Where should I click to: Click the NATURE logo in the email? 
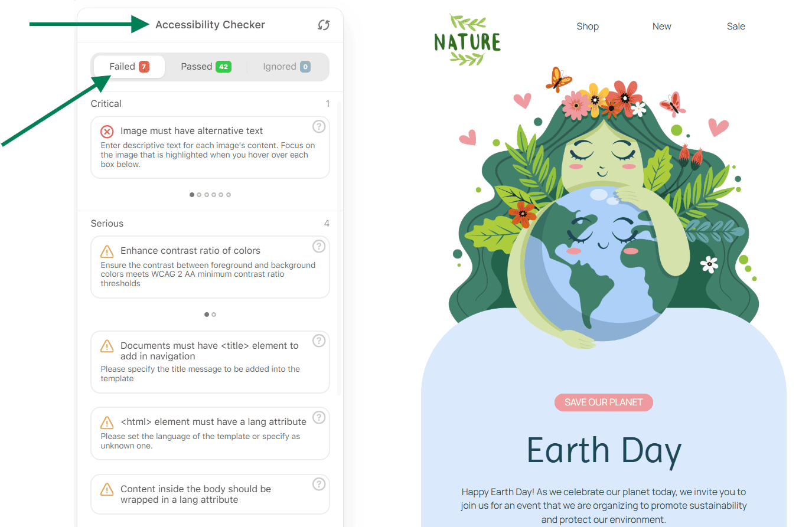[467, 40]
